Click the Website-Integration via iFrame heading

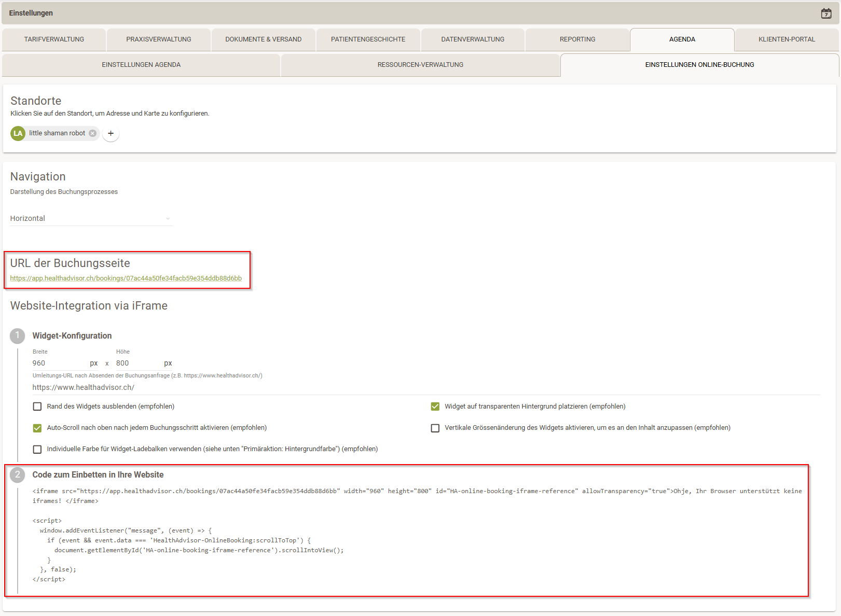(89, 306)
